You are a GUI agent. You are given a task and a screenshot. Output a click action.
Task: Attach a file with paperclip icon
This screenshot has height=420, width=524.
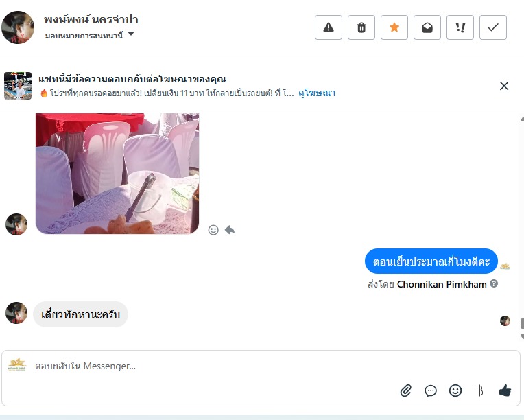coord(406,390)
